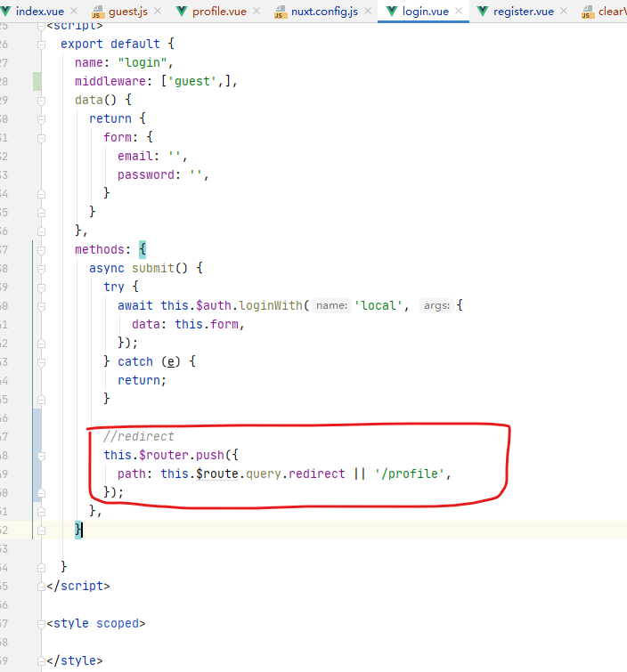Click the email: property
627x672 pixels.
pos(139,156)
